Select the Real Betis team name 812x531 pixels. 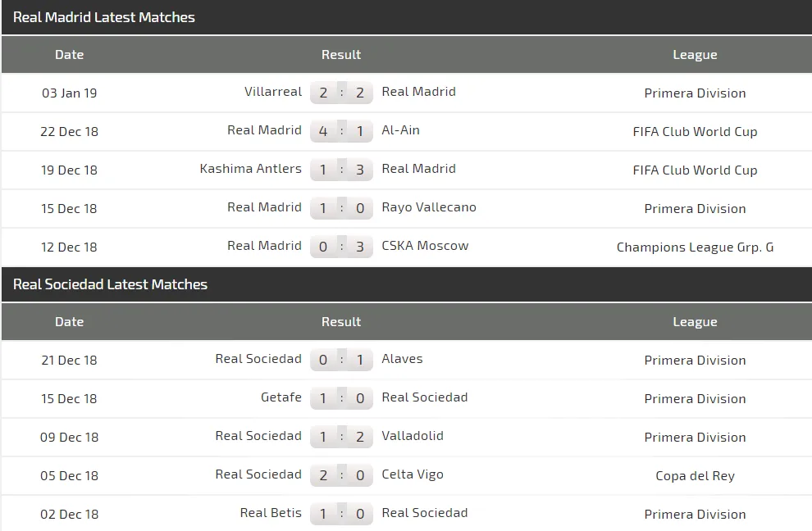click(x=271, y=513)
